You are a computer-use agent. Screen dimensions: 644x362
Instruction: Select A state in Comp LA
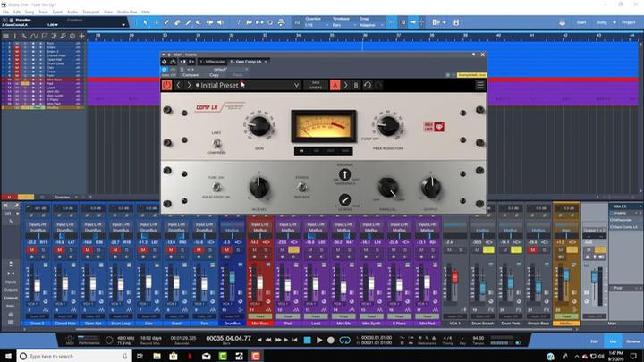point(335,85)
